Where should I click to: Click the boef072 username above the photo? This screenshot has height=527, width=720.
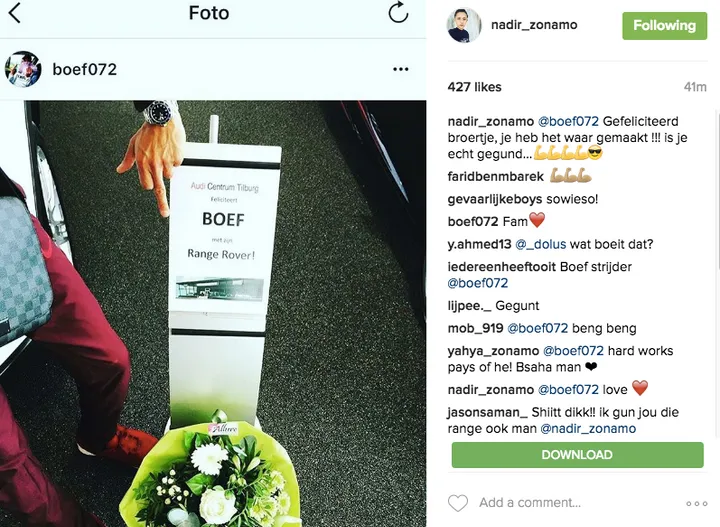(x=84, y=69)
